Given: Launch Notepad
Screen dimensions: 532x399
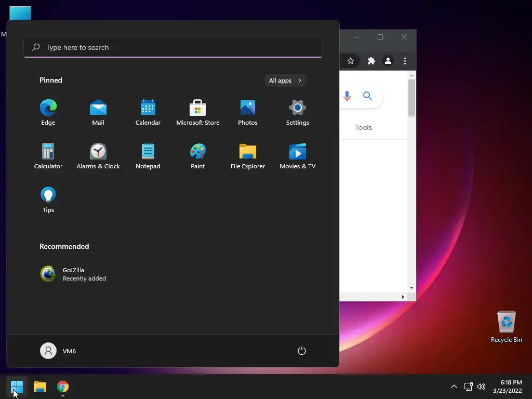Looking at the screenshot, I should tap(148, 156).
